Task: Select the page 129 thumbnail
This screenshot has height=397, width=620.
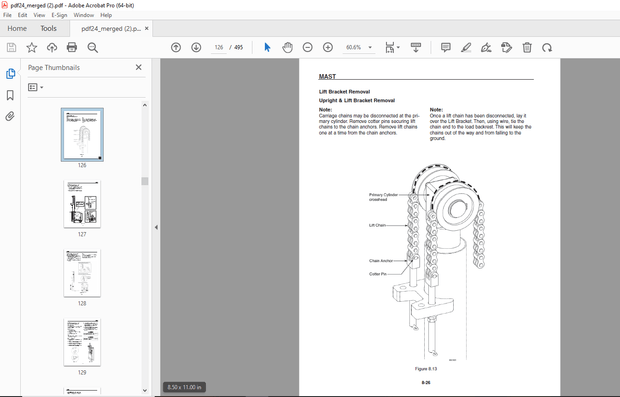Action: pyautogui.click(x=82, y=342)
